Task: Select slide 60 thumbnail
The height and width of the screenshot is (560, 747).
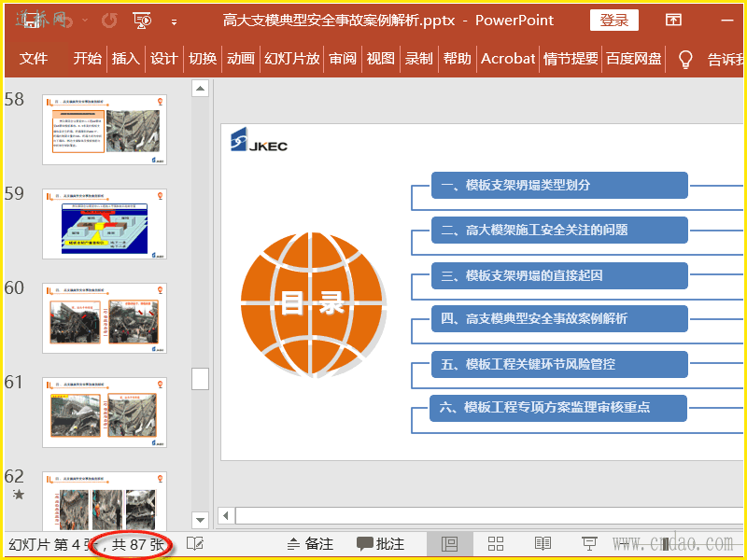Action: [105, 318]
